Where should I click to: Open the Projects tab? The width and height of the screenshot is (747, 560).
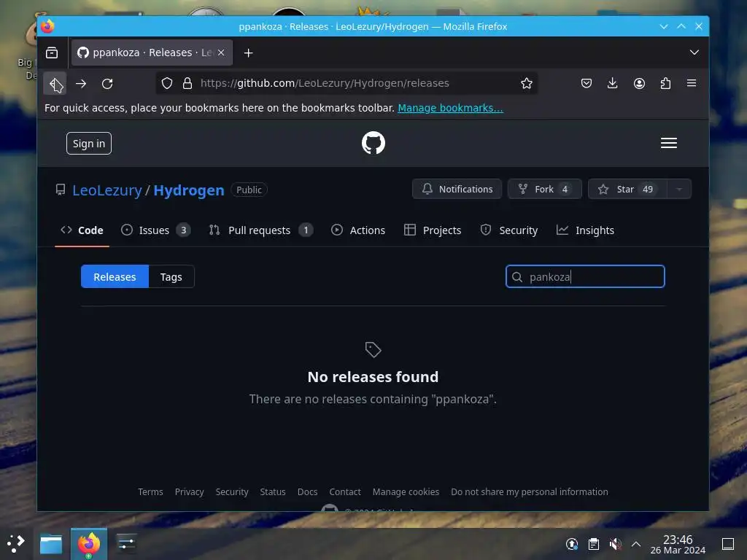(x=433, y=230)
